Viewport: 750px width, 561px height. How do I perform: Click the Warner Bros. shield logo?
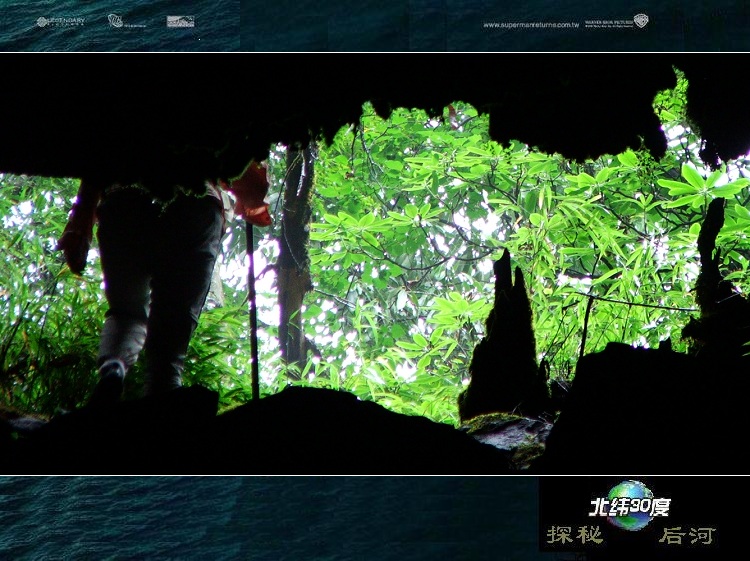(x=641, y=21)
